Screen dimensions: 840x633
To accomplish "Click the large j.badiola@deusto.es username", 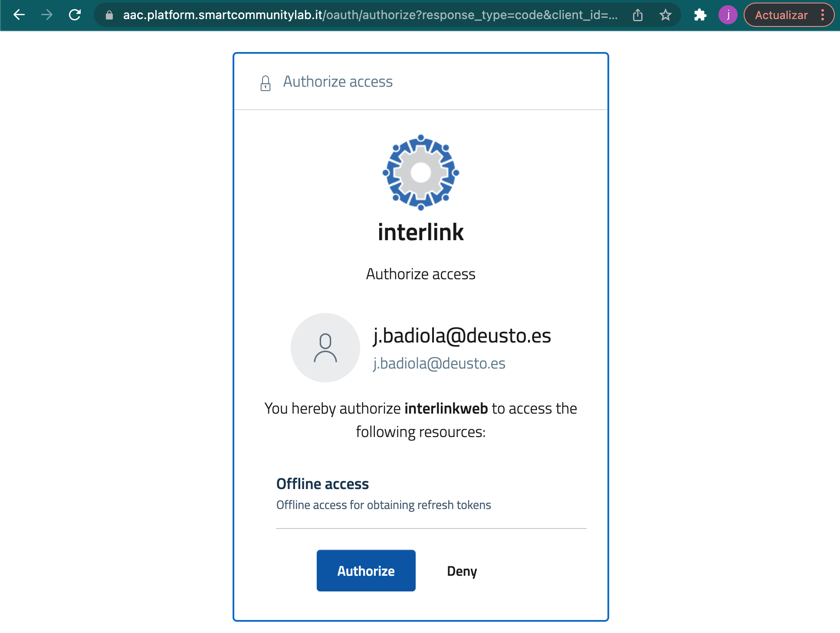I will pyautogui.click(x=462, y=336).
